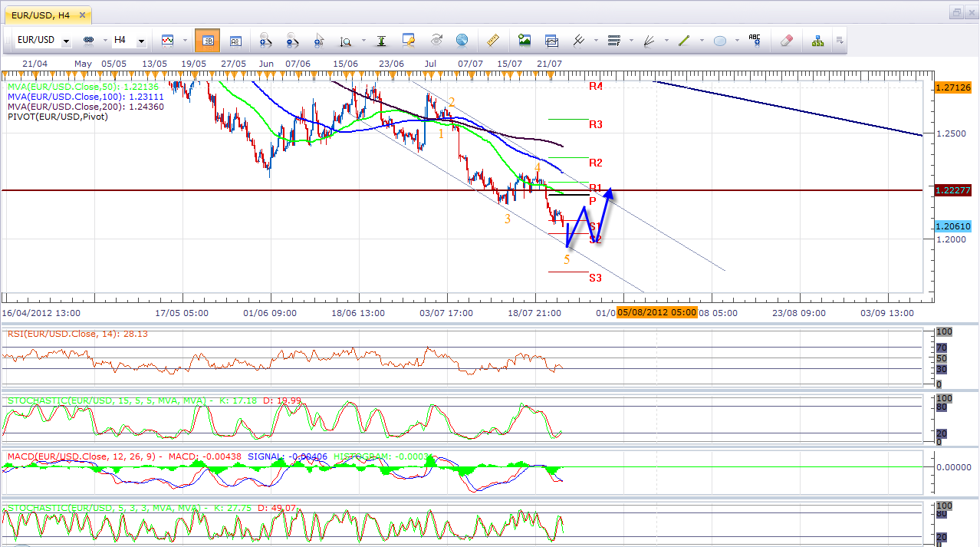Toggle the text label box toolbar button

coord(235,41)
